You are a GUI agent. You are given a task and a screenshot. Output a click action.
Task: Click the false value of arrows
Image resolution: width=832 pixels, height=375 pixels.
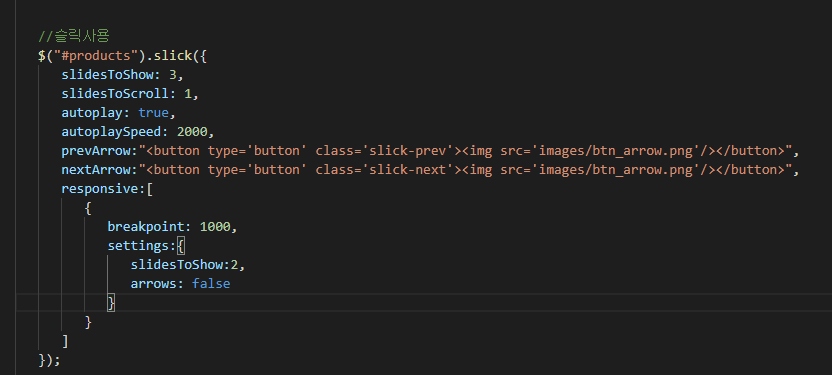[211, 284]
